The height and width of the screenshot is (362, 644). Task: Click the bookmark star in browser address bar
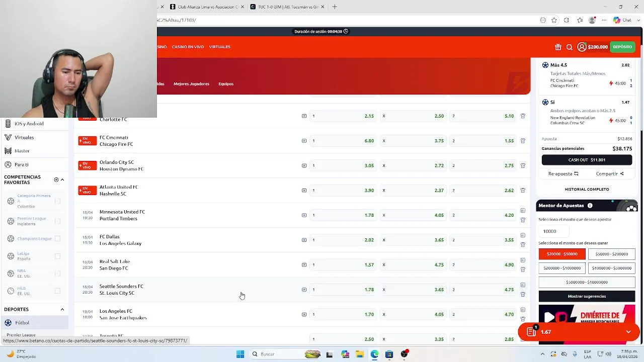point(554,20)
